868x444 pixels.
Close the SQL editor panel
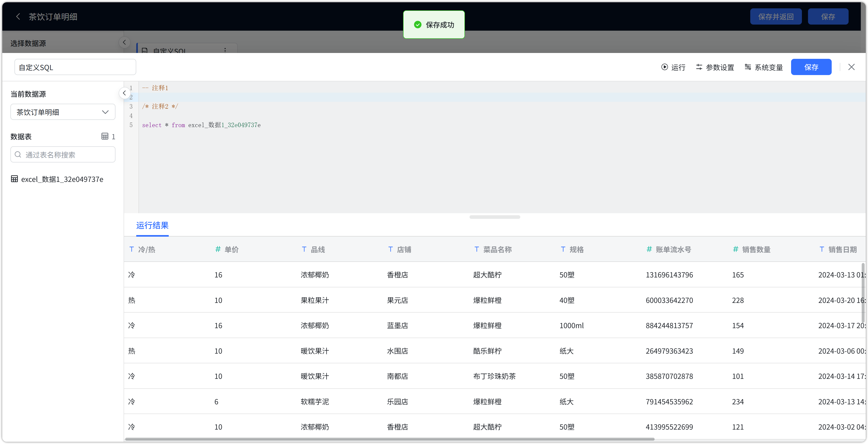[x=851, y=67]
